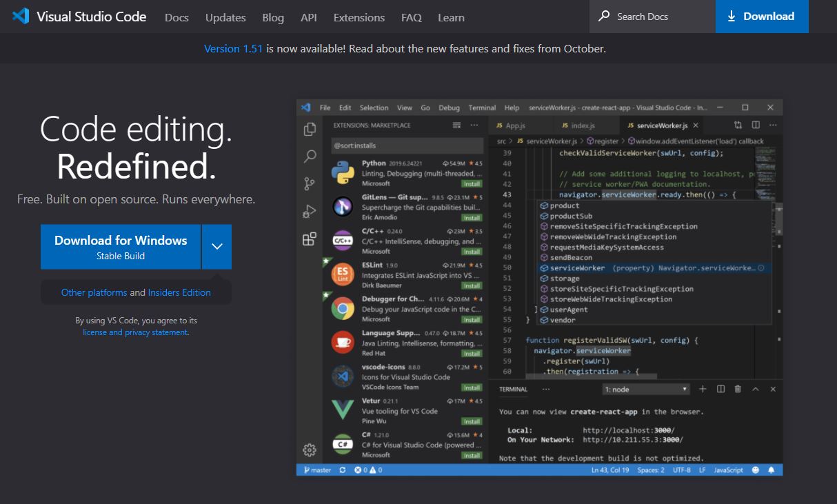Open the Explorer icon in the activity bar
This screenshot has width=837, height=504.
[x=308, y=129]
